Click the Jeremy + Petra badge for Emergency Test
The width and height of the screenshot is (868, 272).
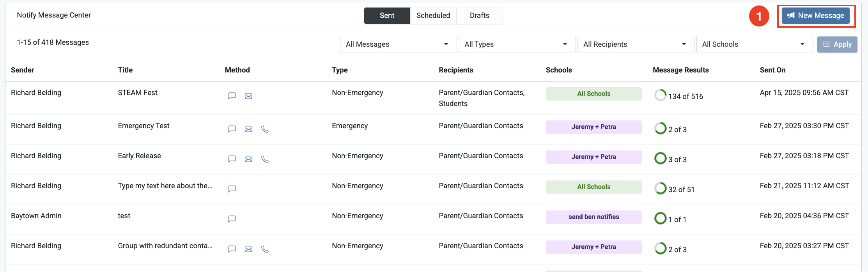point(593,127)
